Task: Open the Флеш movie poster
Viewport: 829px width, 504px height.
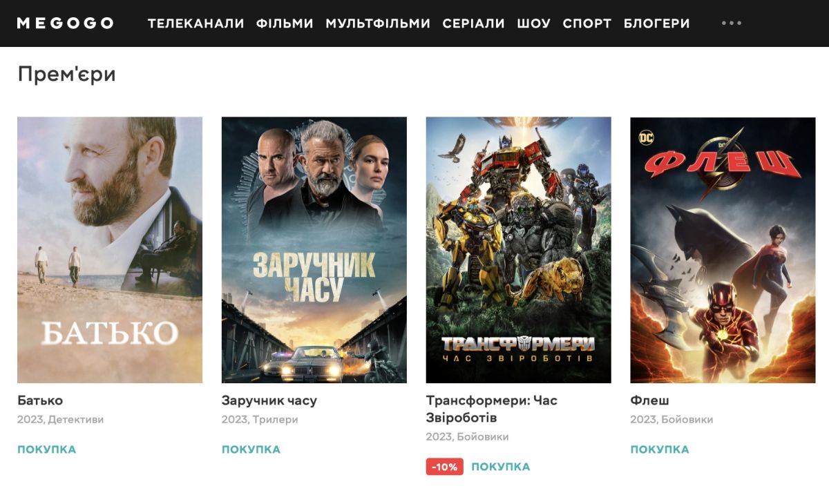Action: click(723, 250)
